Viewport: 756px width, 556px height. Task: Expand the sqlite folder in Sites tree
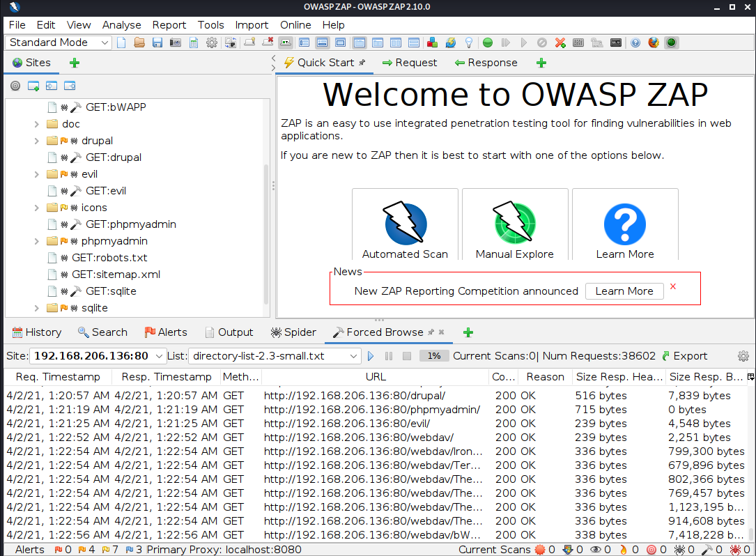pos(37,308)
